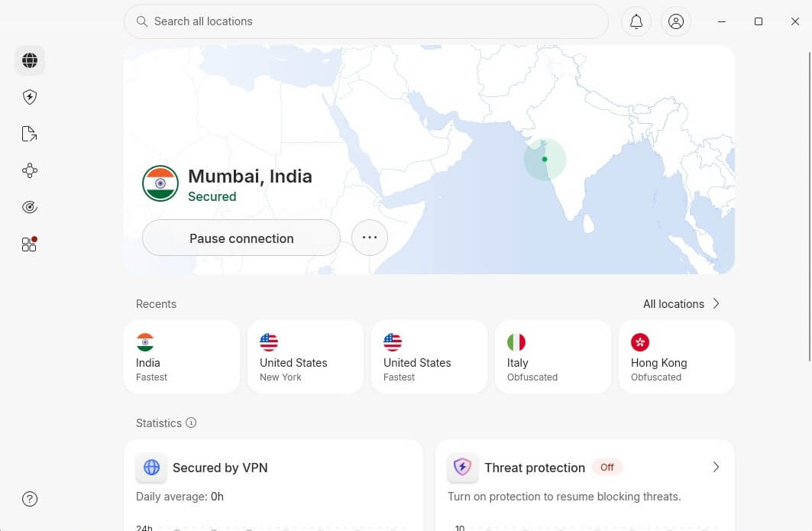
Task: Connect to recent India Fastest card
Action: pyautogui.click(x=182, y=357)
